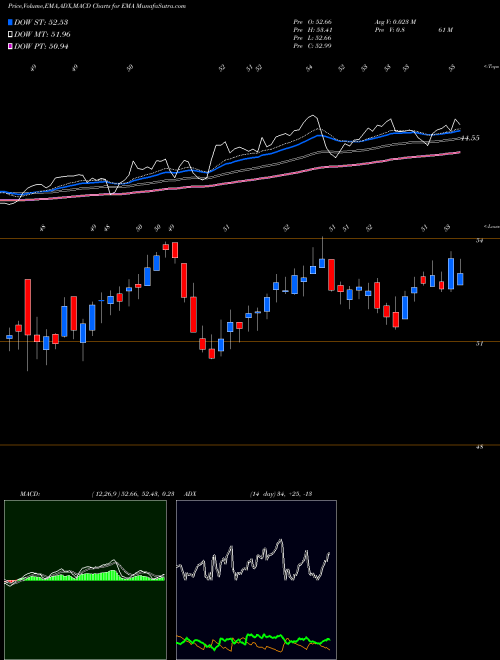Click the white DOW MT legend swatch
Image resolution: width=500 pixels, height=660 pixels.
pos(10,35)
